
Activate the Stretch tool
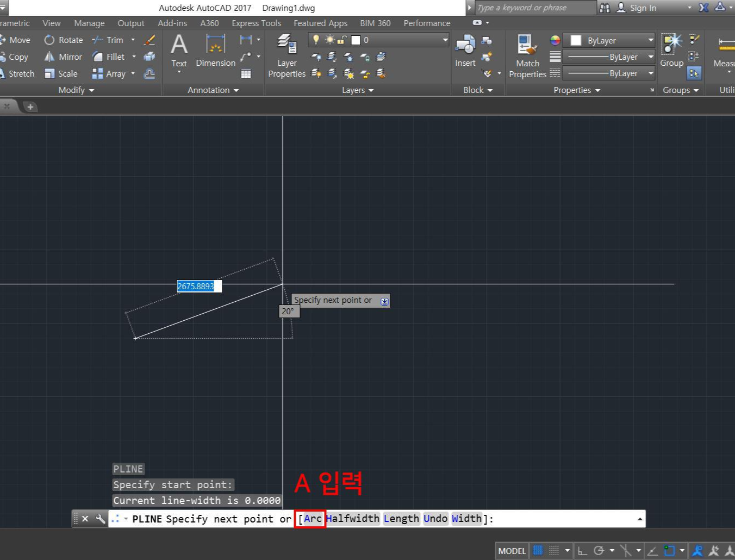point(17,73)
